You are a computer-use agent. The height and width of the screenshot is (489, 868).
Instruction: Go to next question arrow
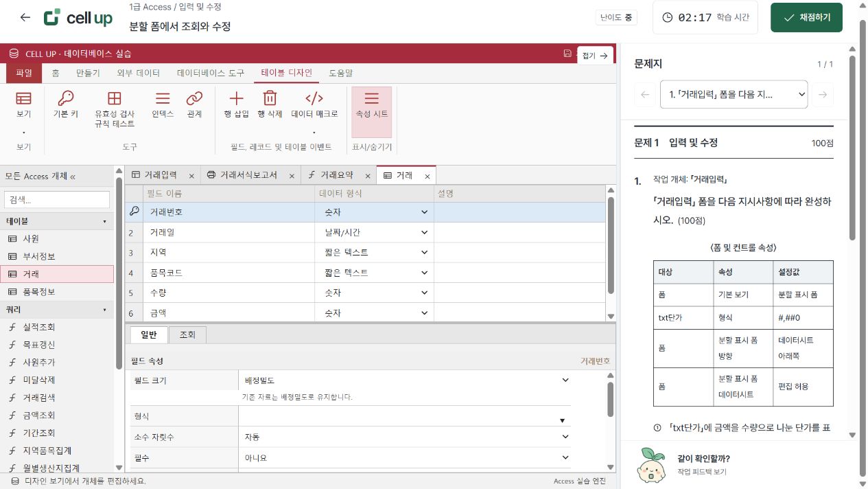point(823,94)
